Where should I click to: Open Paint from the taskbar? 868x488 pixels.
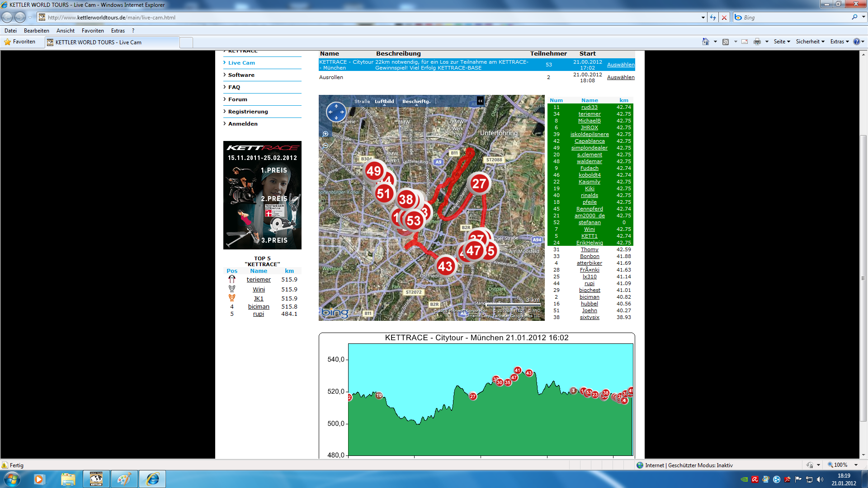pyautogui.click(x=124, y=479)
